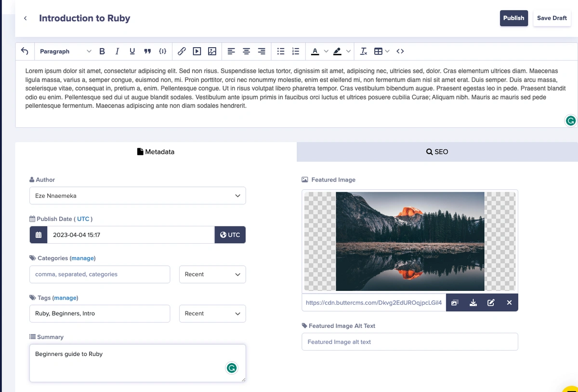
Task: Toggle underline text formatting
Action: pos(132,51)
